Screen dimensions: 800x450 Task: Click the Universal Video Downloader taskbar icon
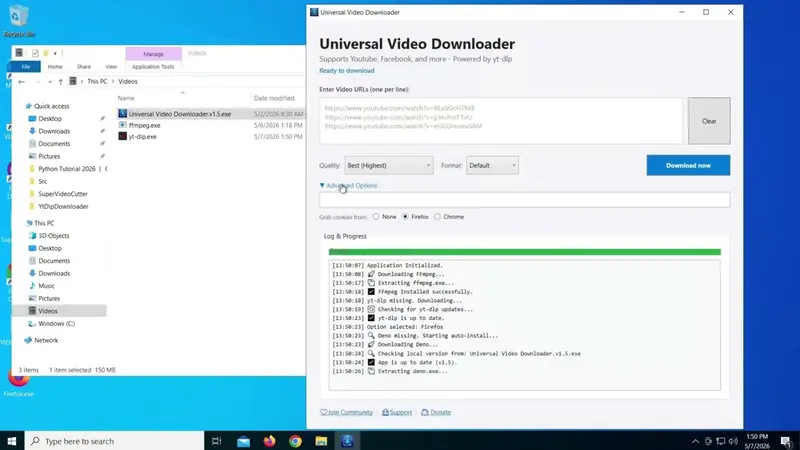pos(347,441)
